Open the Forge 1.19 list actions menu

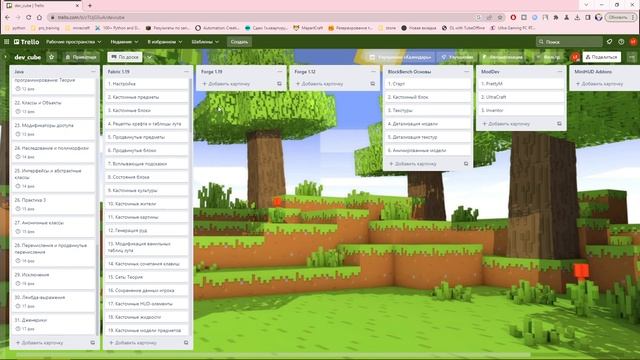[280, 71]
